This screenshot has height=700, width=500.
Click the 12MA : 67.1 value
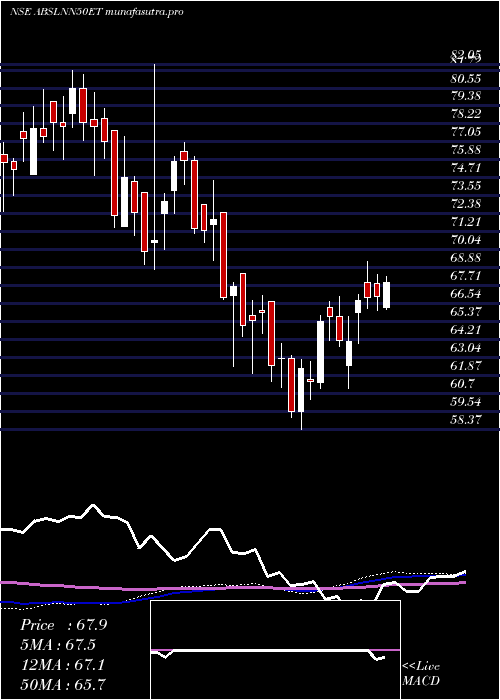[x=62, y=665]
